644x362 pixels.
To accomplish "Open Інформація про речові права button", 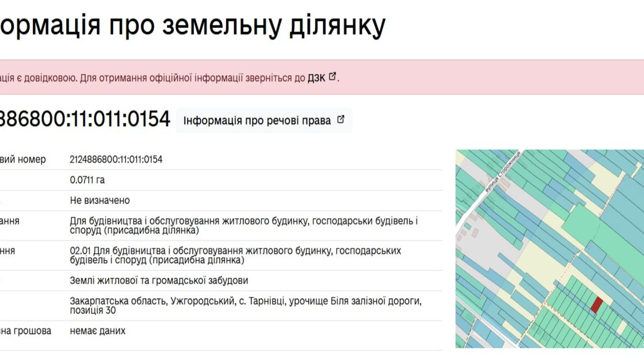I will (264, 120).
